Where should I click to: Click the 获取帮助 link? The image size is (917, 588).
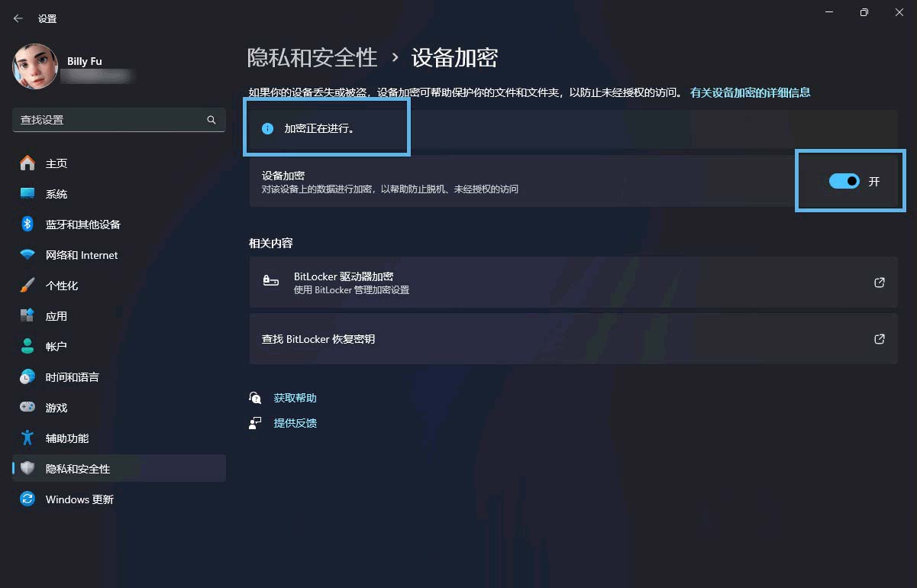click(x=295, y=398)
